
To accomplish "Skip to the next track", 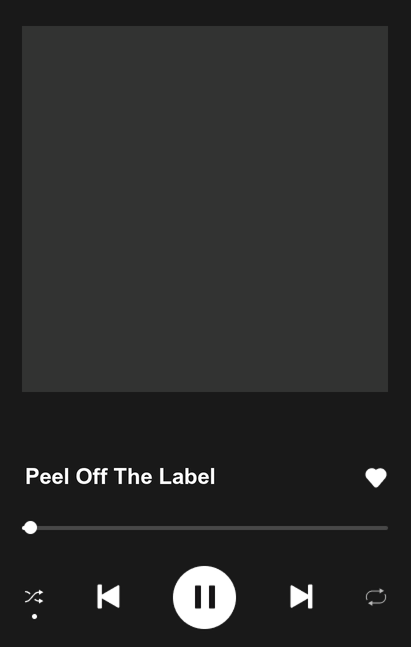I will click(301, 596).
